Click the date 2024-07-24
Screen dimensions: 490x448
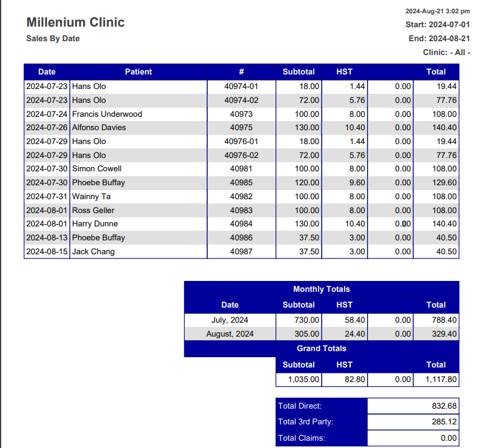click(x=47, y=114)
